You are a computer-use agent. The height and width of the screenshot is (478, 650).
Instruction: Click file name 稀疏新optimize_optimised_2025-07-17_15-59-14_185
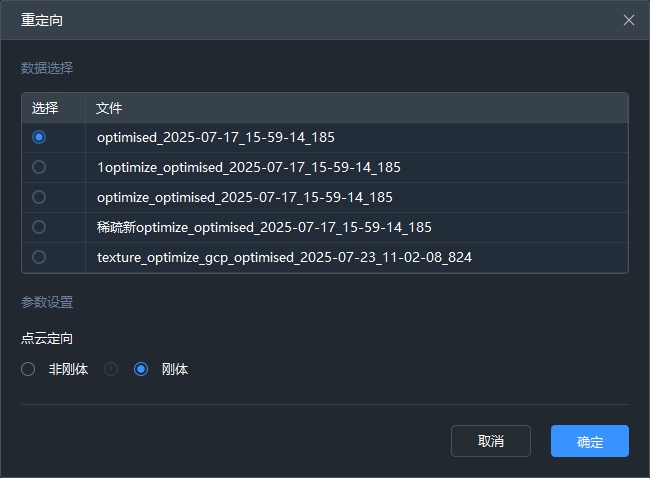(264, 227)
